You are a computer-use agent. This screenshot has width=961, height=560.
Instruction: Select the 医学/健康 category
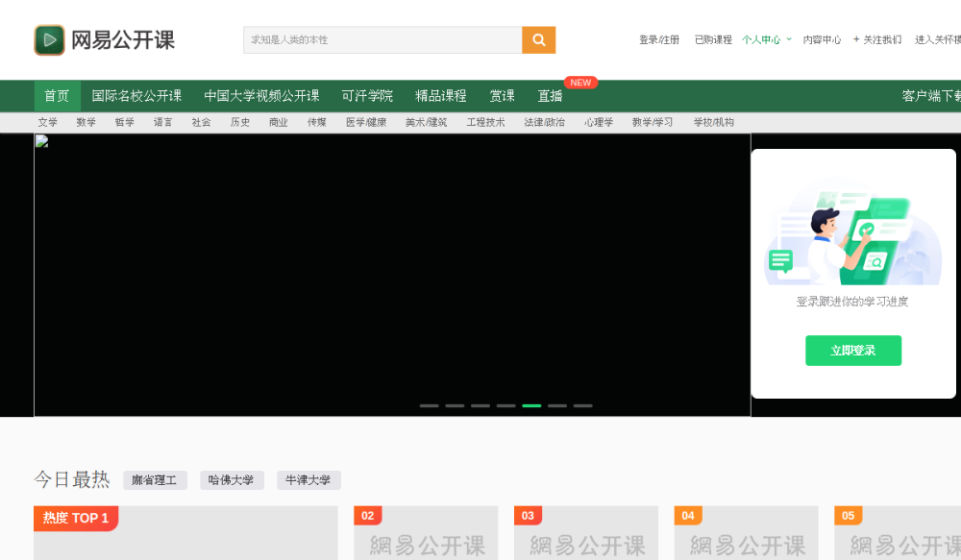tap(366, 123)
